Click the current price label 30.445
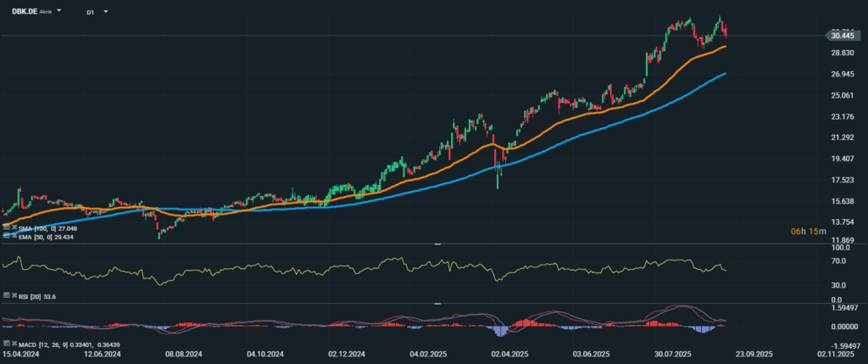The image size is (868, 364). [x=842, y=36]
